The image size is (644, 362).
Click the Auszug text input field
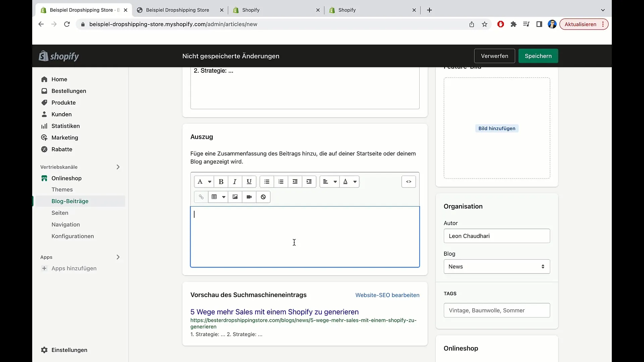pyautogui.click(x=305, y=236)
